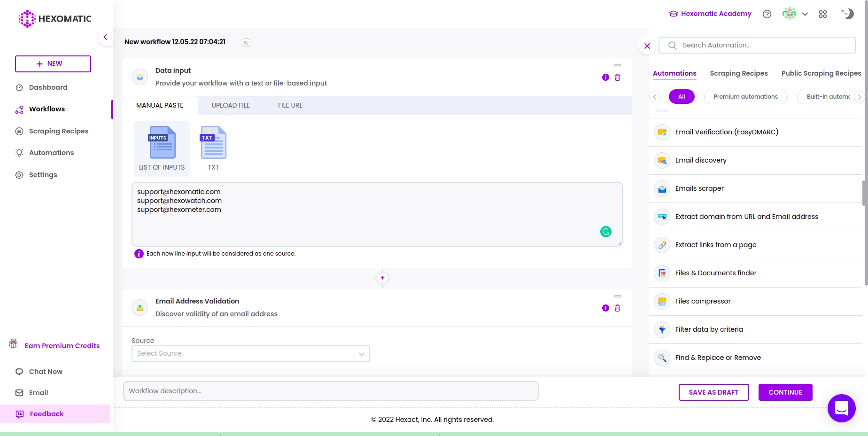Open Hexomatic Academy link
This screenshot has height=436, width=868.
click(x=710, y=14)
